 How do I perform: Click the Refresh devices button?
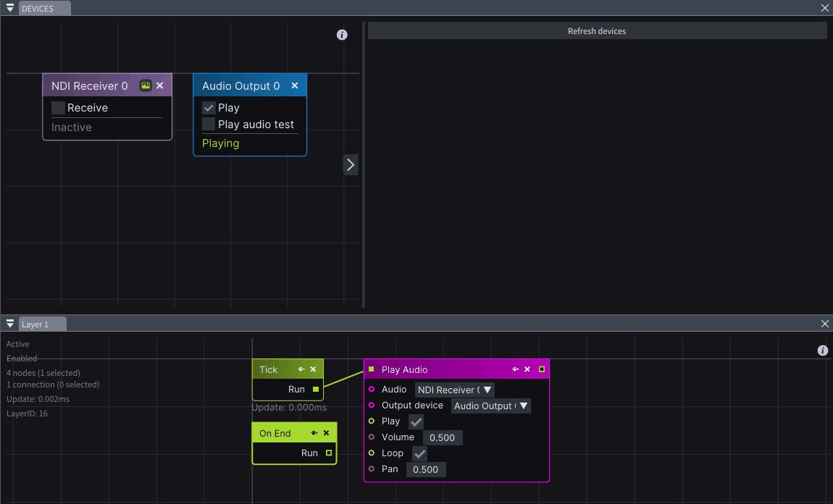[x=597, y=31]
